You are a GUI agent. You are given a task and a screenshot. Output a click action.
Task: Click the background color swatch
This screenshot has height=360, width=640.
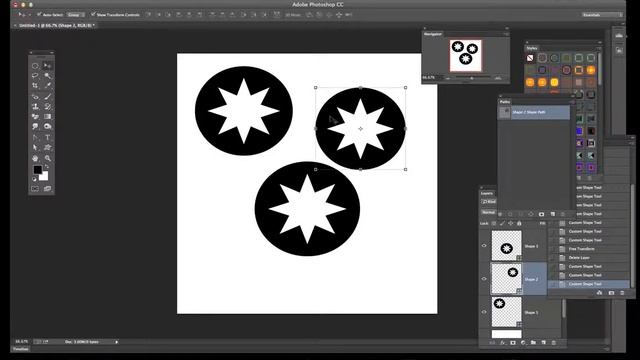(44, 176)
